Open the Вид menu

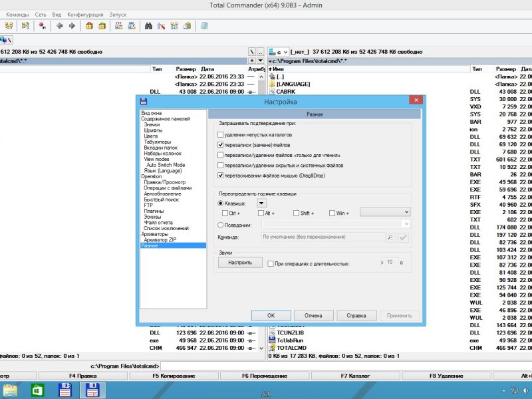coord(57,15)
